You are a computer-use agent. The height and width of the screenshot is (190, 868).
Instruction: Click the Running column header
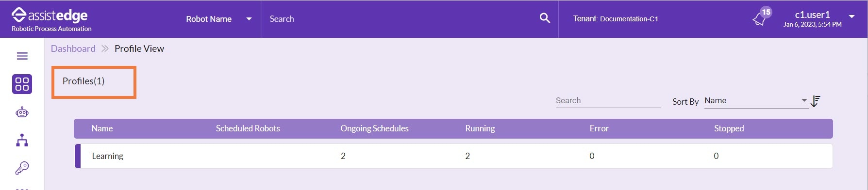point(480,128)
